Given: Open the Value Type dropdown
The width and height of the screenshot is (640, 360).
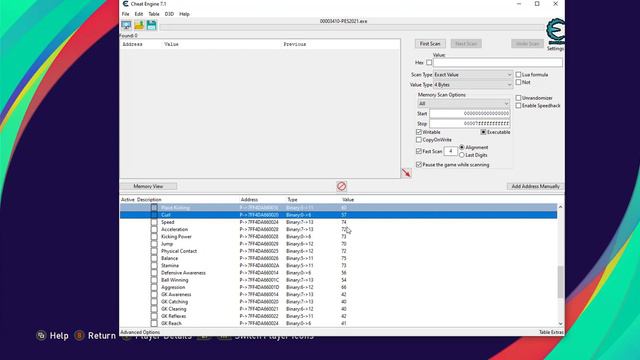Looking at the screenshot, I should (x=472, y=84).
